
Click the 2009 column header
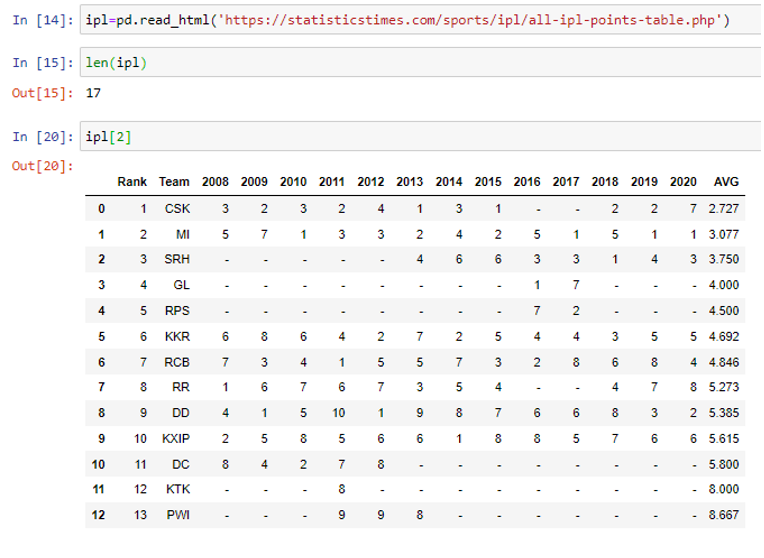[x=254, y=182]
